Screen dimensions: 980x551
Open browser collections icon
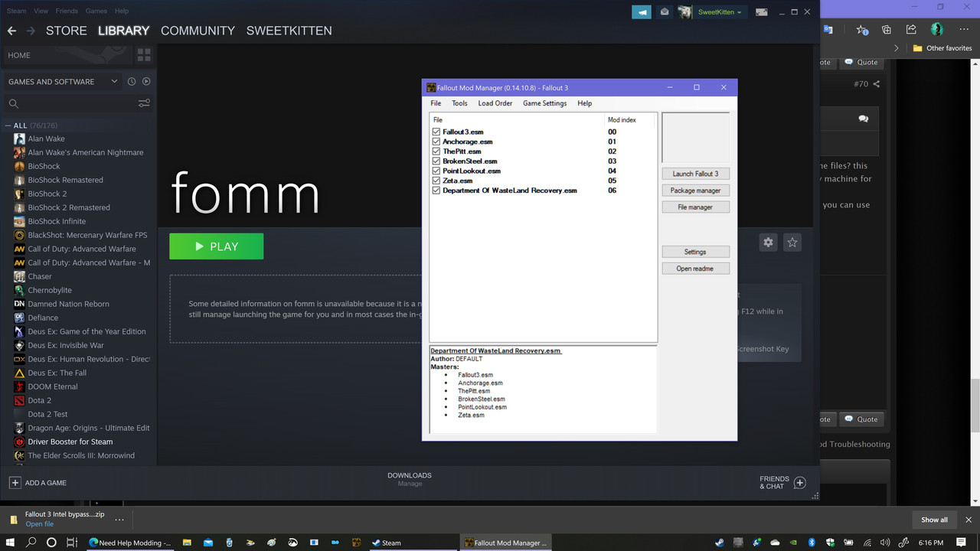pyautogui.click(x=887, y=30)
